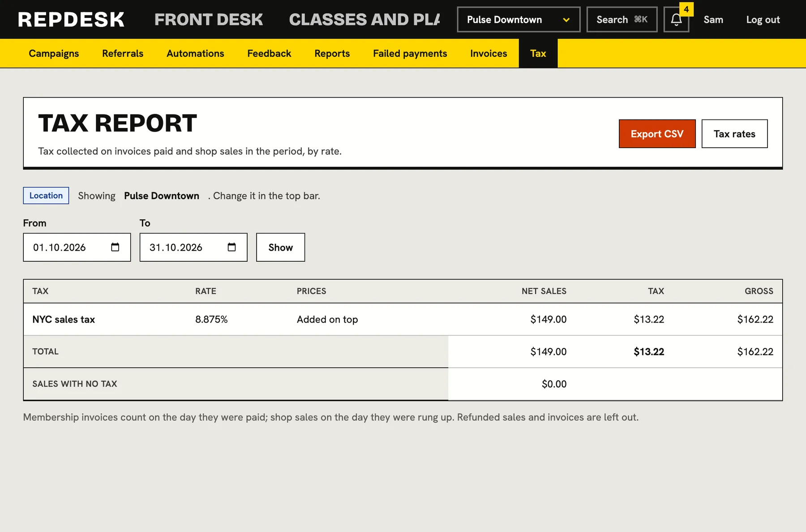Open the notifications bell icon
The width and height of the screenshot is (806, 532).
pos(676,20)
